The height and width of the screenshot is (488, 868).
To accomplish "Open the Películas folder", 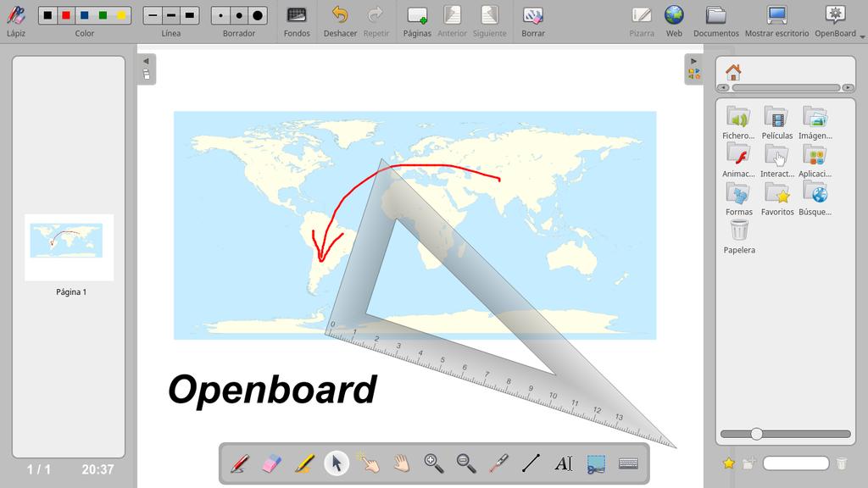I will (776, 122).
